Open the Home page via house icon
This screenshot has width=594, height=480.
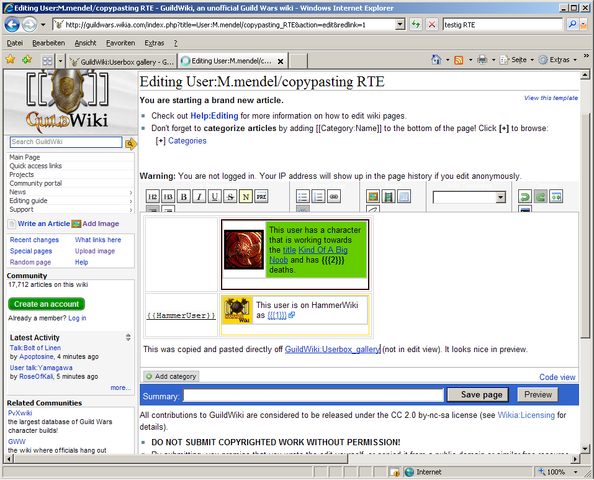click(x=436, y=59)
